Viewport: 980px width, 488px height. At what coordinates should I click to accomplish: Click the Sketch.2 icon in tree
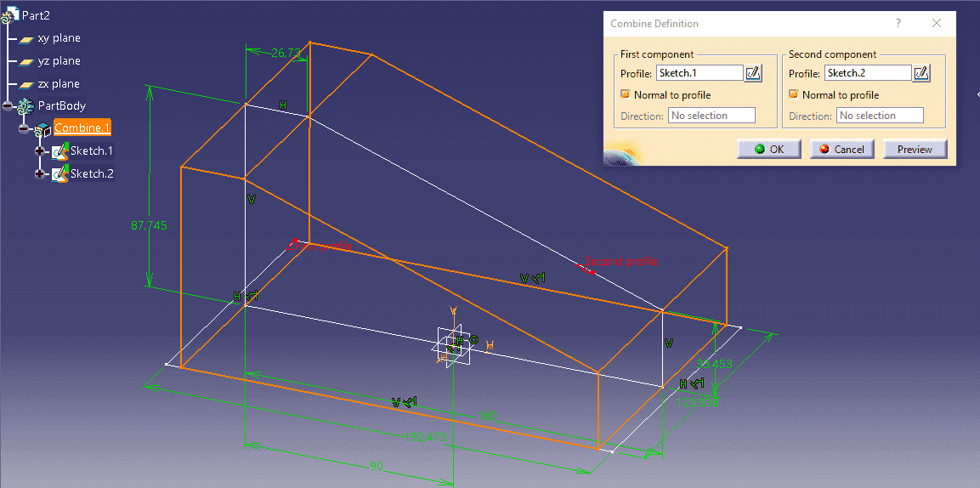coord(60,173)
